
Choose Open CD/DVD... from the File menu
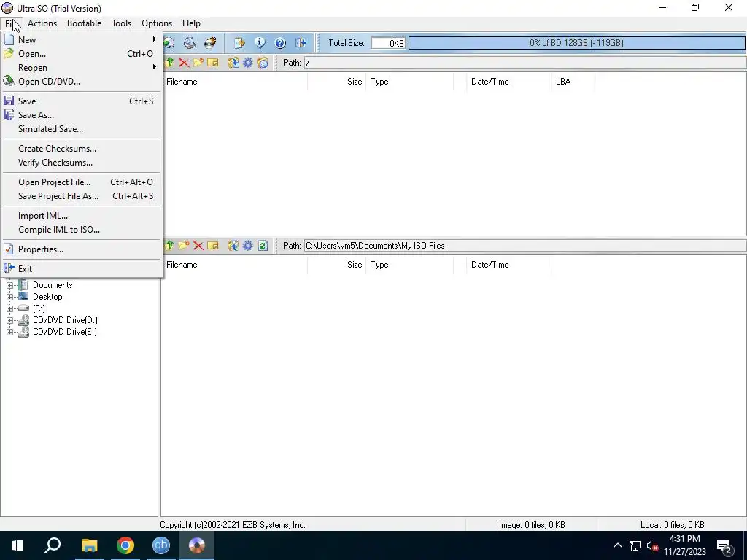82,82
